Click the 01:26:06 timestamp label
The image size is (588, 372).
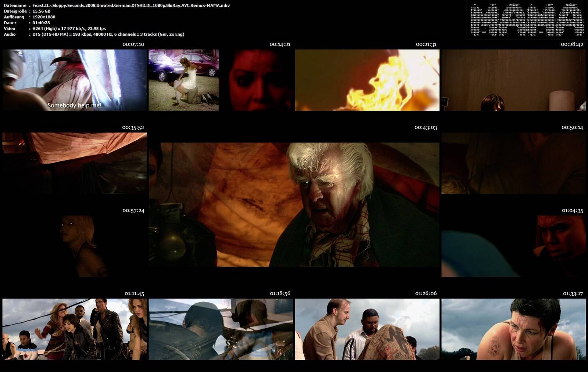coord(426,293)
